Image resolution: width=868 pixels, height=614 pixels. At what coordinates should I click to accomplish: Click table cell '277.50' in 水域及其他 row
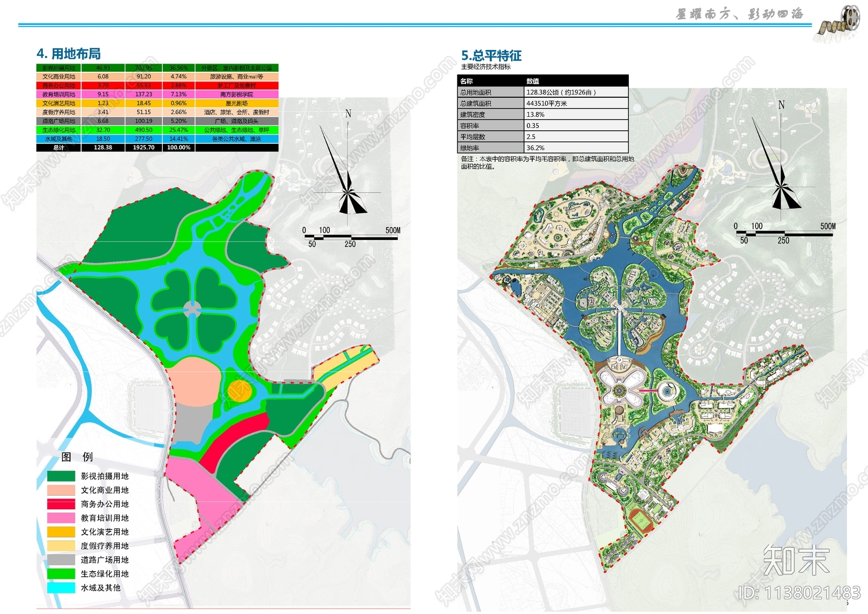click(x=144, y=139)
